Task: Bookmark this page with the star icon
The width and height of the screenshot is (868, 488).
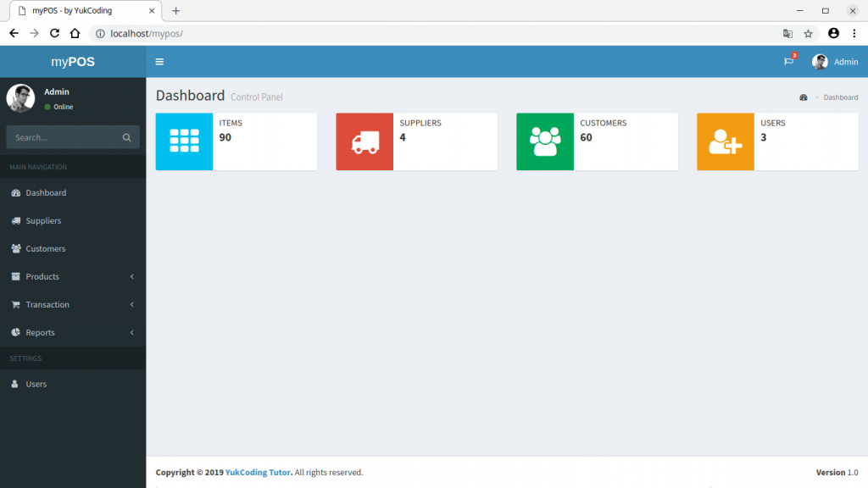Action: tap(809, 33)
